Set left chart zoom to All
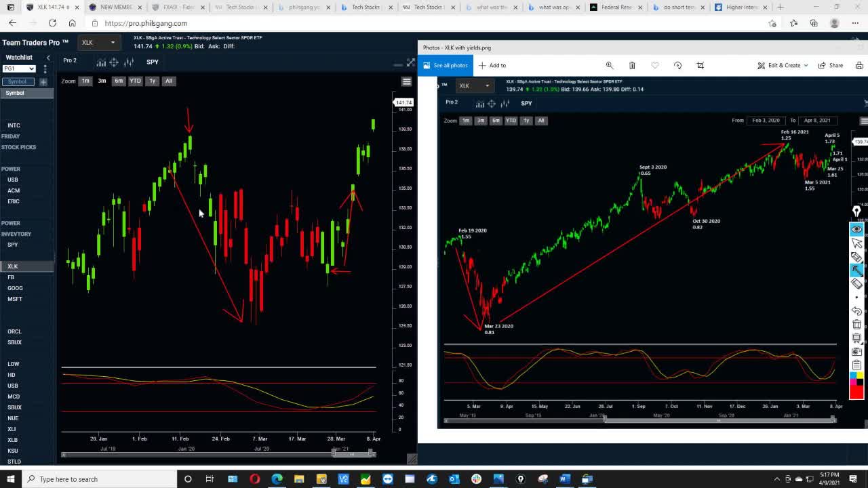Image resolution: width=868 pixels, height=488 pixels. click(169, 81)
